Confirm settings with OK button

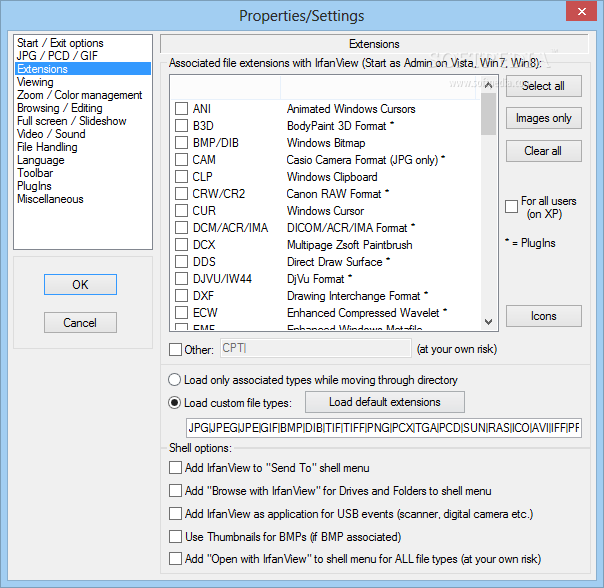point(80,285)
